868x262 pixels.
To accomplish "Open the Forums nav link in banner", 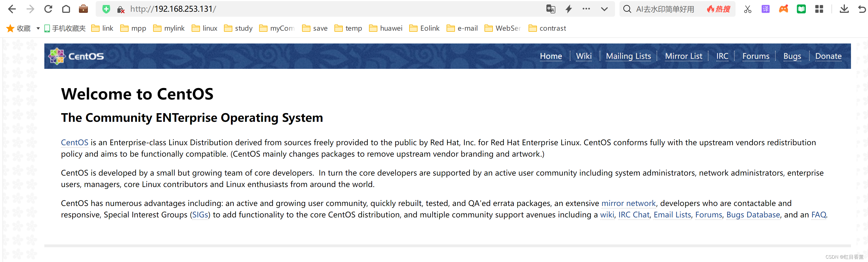I will (756, 56).
